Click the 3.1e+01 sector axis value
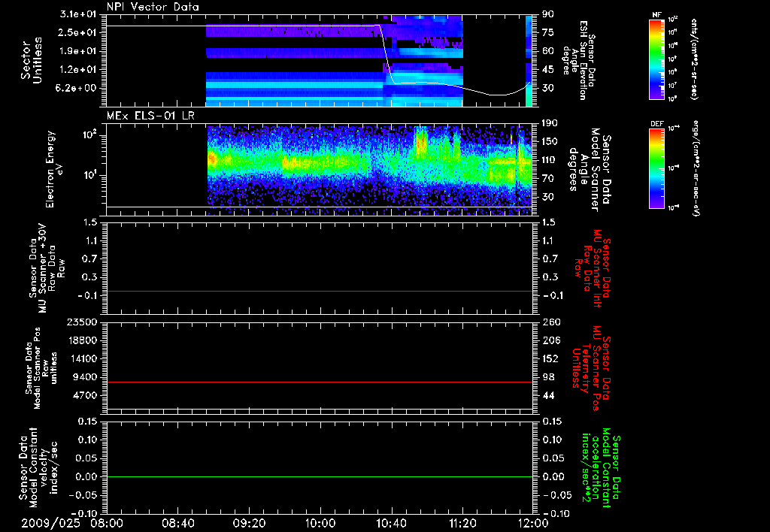Viewport: 770px width, 532px height. [77, 14]
